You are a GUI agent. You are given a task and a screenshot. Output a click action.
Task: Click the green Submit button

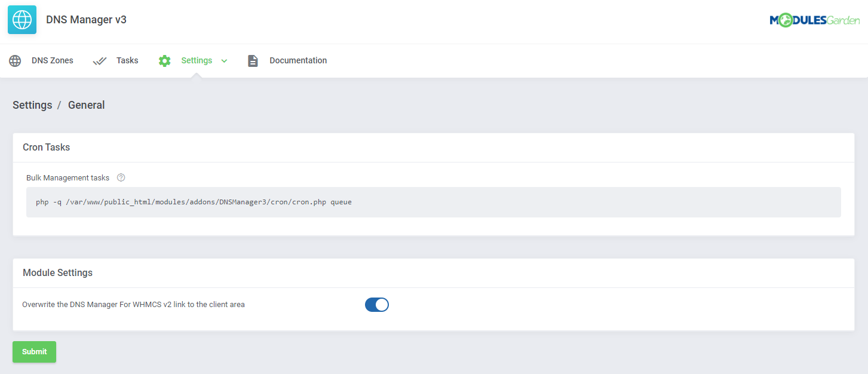tap(34, 352)
